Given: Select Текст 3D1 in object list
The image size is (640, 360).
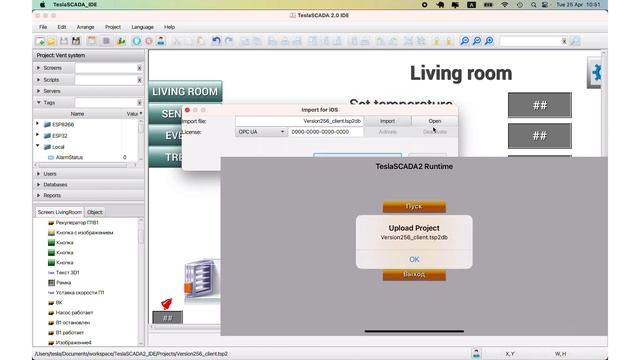Looking at the screenshot, I should click(x=64, y=272).
